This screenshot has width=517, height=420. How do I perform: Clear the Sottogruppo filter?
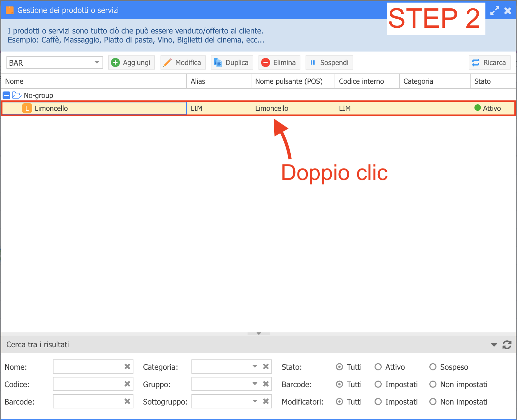point(266,401)
